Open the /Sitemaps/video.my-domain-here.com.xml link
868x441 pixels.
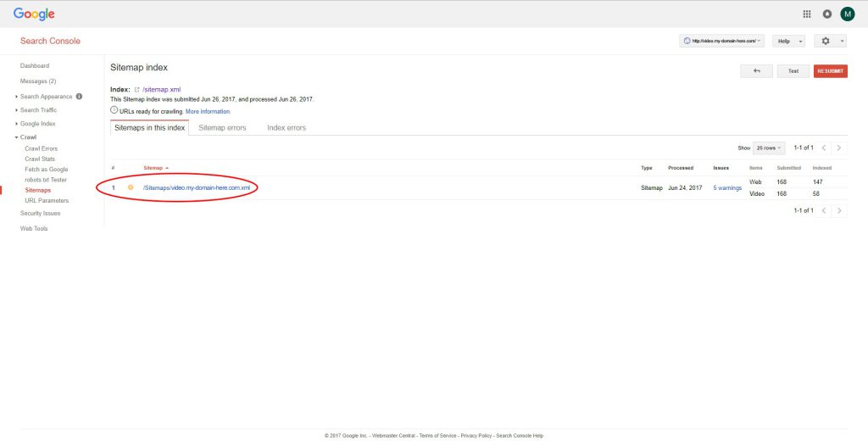click(x=197, y=187)
